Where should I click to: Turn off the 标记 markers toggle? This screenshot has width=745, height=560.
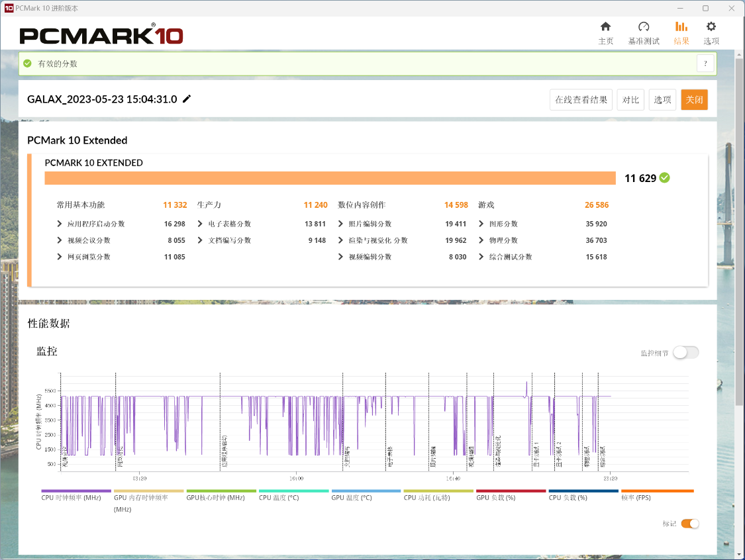pos(690,524)
